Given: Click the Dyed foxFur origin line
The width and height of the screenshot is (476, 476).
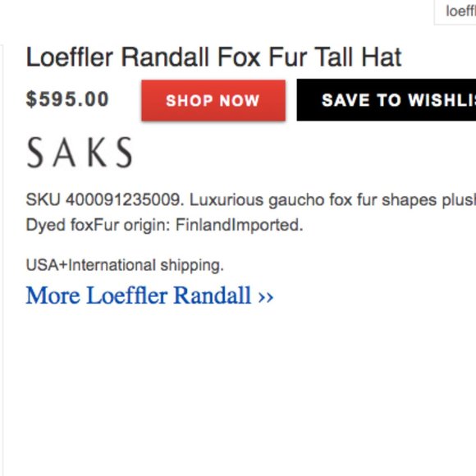Looking at the screenshot, I should pyautogui.click(x=164, y=226).
